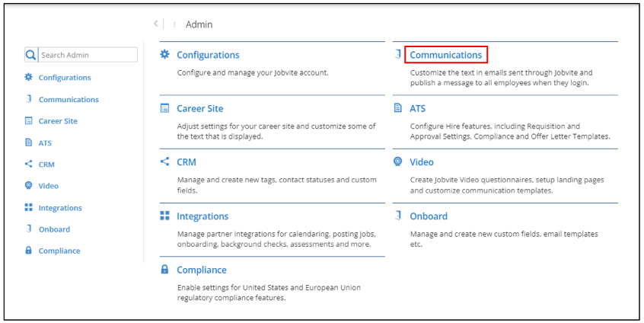Select ATS in the left sidebar
644x323 pixels.
(45, 142)
